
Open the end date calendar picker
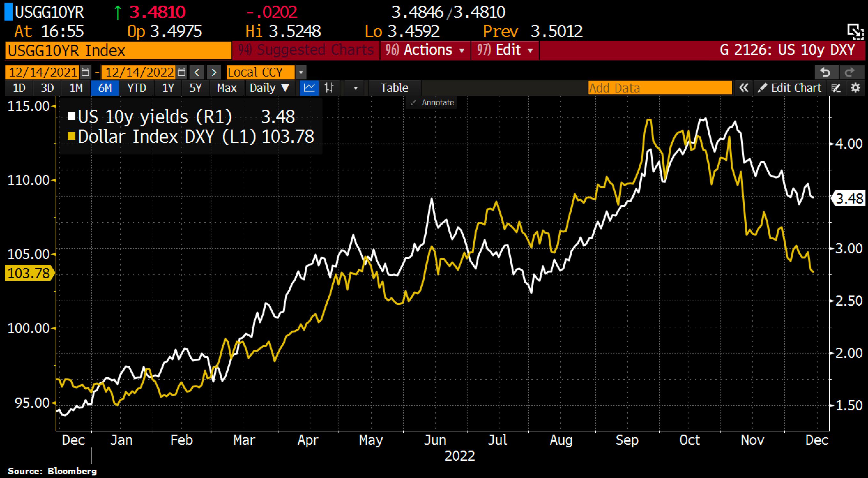point(182,72)
